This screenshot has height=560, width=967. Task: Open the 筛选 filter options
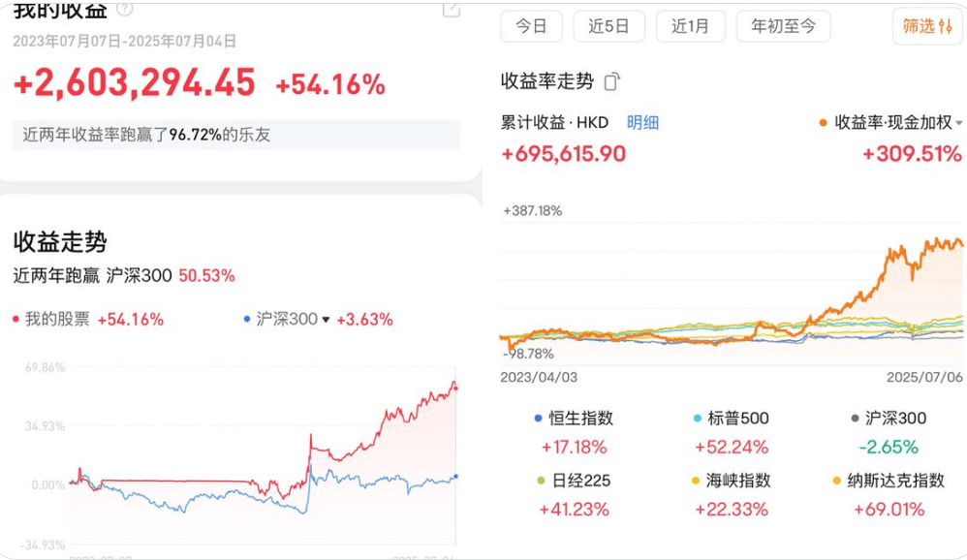[927, 26]
